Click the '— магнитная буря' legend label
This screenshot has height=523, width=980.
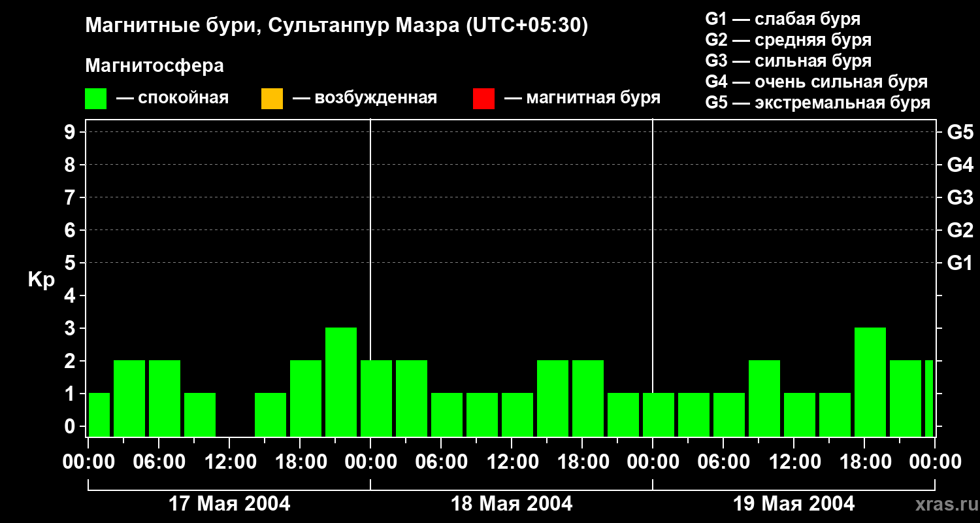tap(583, 99)
